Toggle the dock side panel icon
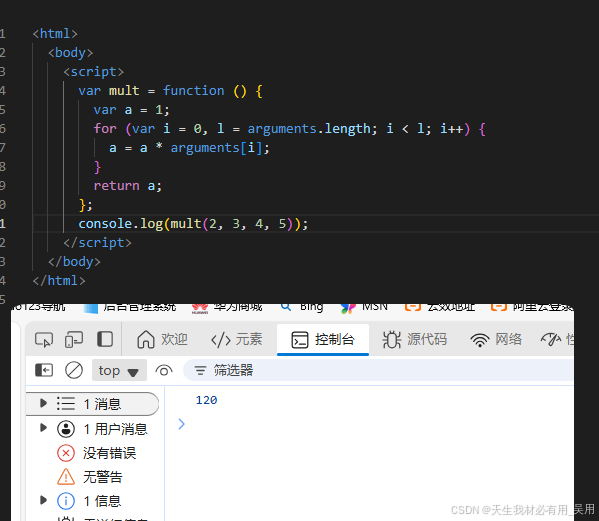 point(105,339)
